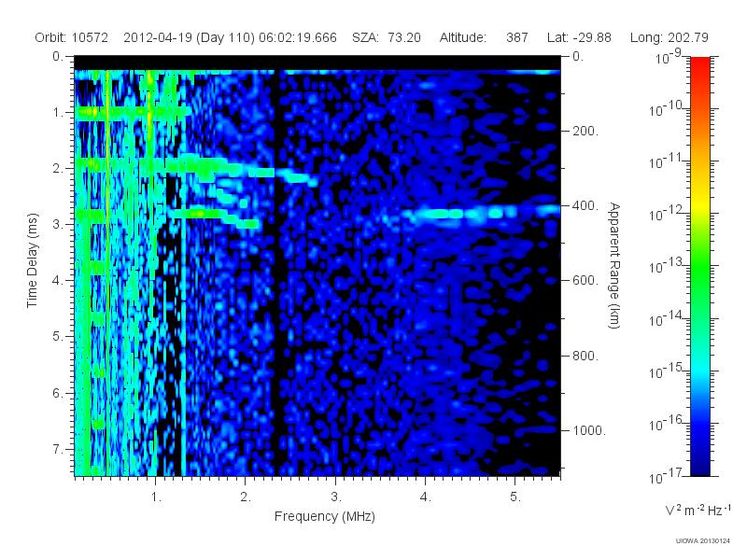Click the Orbit: 10572 header label
Image resolution: width=747 pixels, height=560 pixels.
[x=72, y=37]
